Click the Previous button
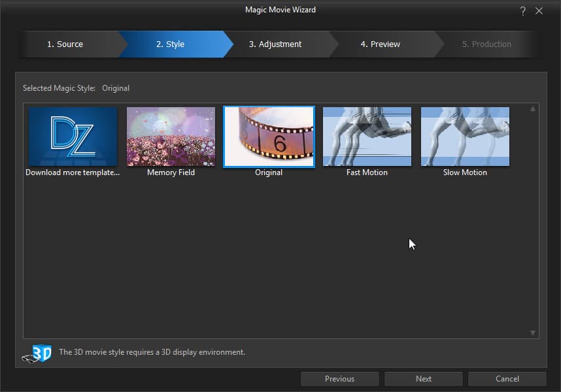The image size is (561, 392). click(339, 379)
